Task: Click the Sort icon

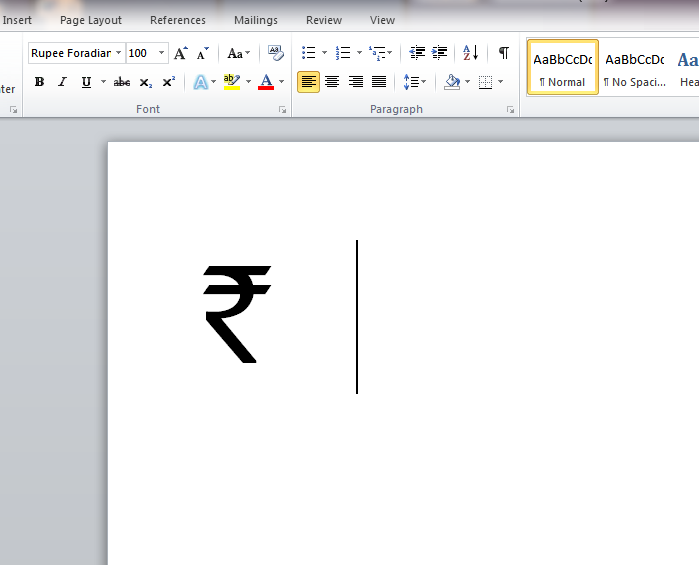Action: [471, 53]
